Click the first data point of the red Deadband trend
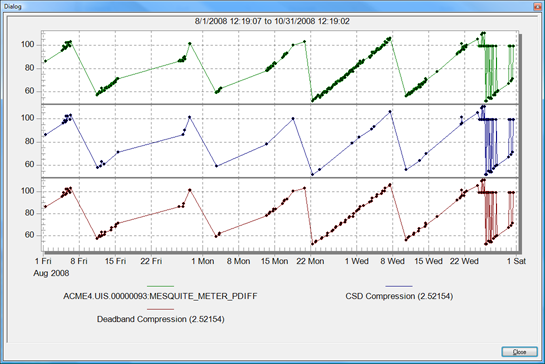This screenshot has height=364, width=545. click(46, 207)
